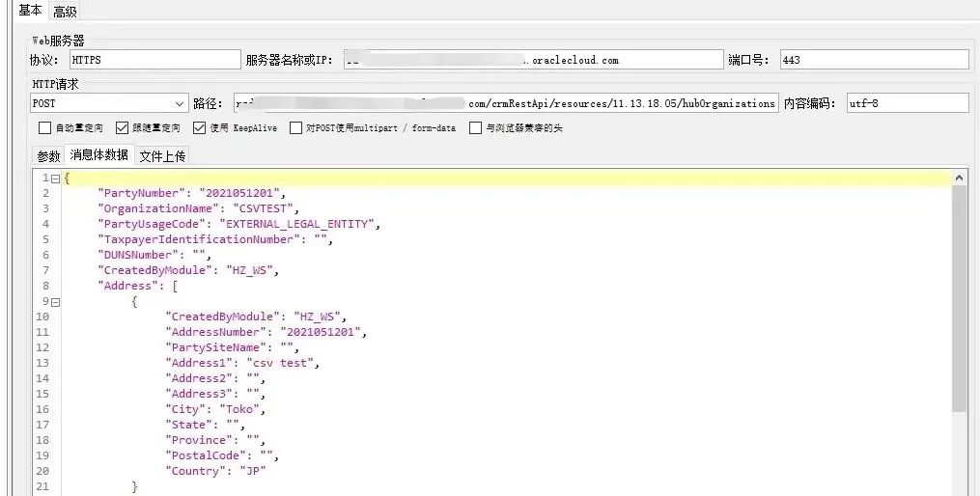Toggle the 使用 KeepAlive checkbox
This screenshot has height=496, width=980.
pyautogui.click(x=199, y=128)
